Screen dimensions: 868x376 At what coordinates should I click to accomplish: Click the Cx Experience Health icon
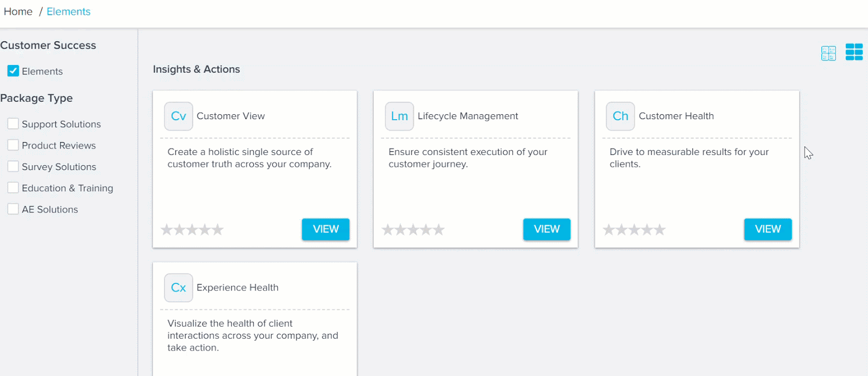coord(178,288)
